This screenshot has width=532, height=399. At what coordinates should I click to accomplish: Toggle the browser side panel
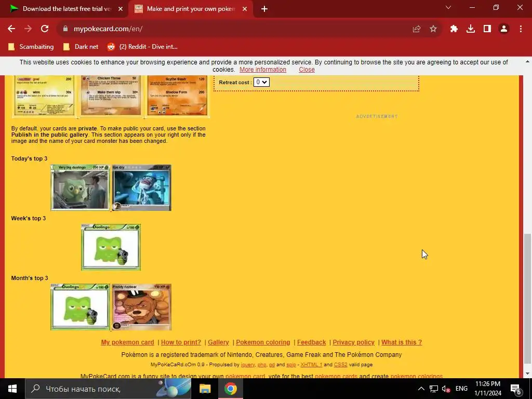(487, 29)
